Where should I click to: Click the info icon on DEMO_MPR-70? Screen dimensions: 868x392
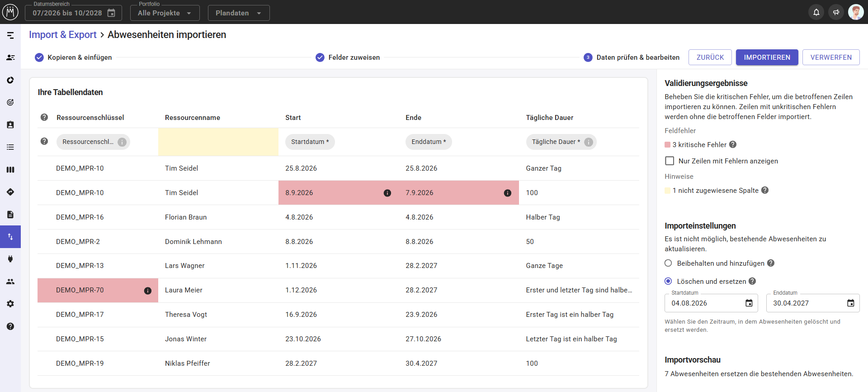point(148,291)
